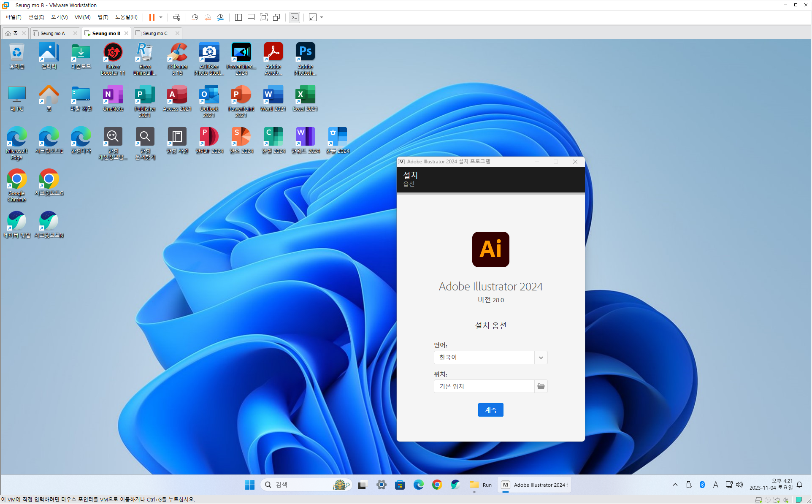This screenshot has height=504, width=812.
Task: Expand the 언어 language dropdown
Action: [541, 358]
